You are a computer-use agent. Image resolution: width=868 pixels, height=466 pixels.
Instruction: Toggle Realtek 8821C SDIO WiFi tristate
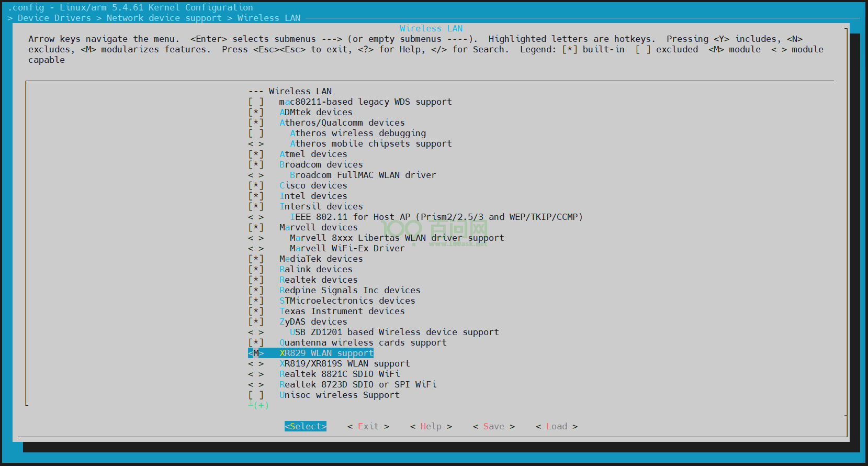[256, 374]
